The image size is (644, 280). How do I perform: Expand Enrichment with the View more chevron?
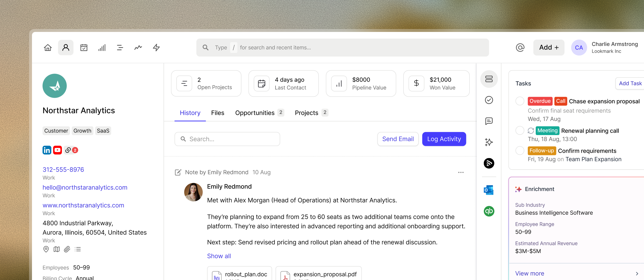(x=637, y=274)
